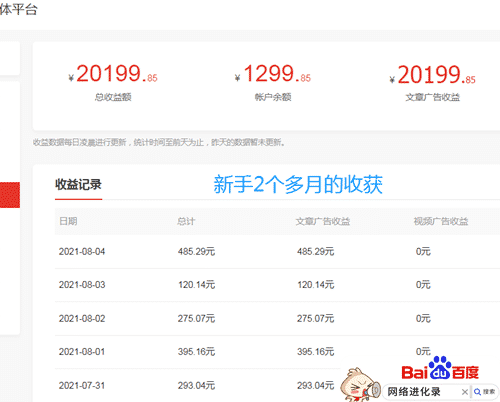Click the 275.07元 total on 2021-08-02

click(x=196, y=319)
